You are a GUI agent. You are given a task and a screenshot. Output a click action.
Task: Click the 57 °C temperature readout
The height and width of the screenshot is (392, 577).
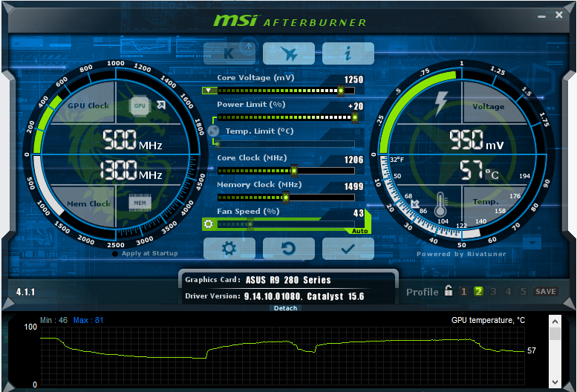(480, 170)
